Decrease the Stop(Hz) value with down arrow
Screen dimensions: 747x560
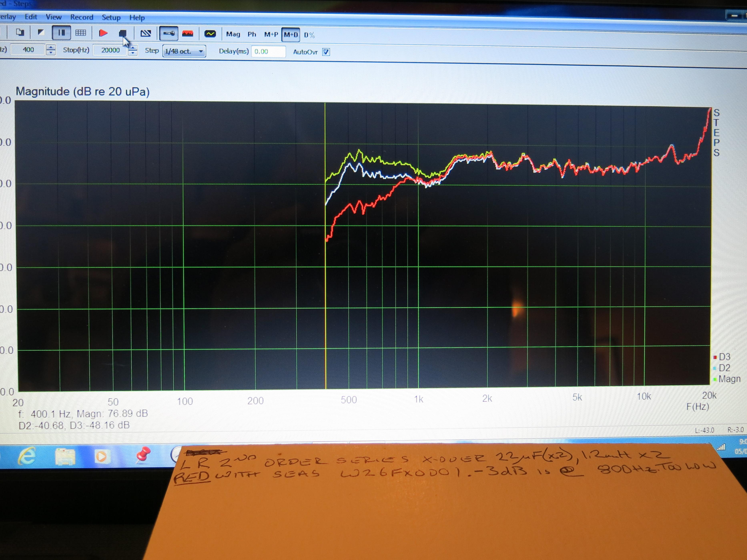tap(133, 53)
